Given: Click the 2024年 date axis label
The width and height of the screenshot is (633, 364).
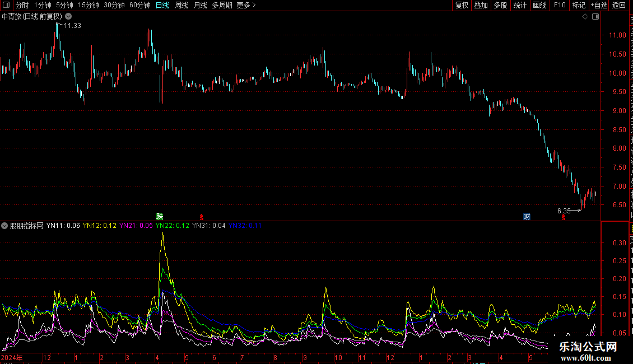Looking at the screenshot, I should 12,357.
